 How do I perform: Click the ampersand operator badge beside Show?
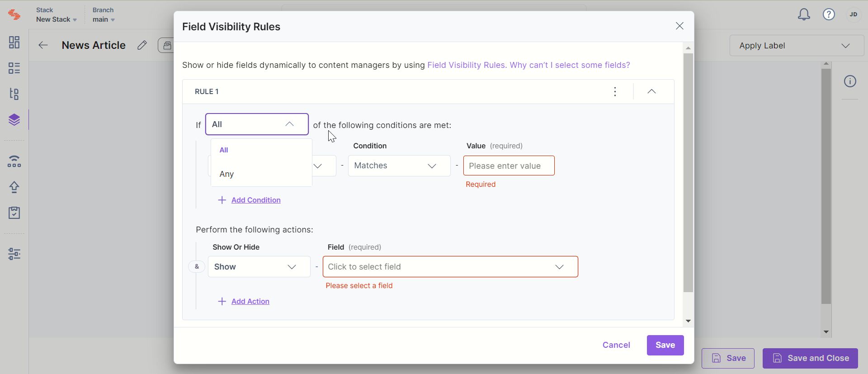point(197,267)
